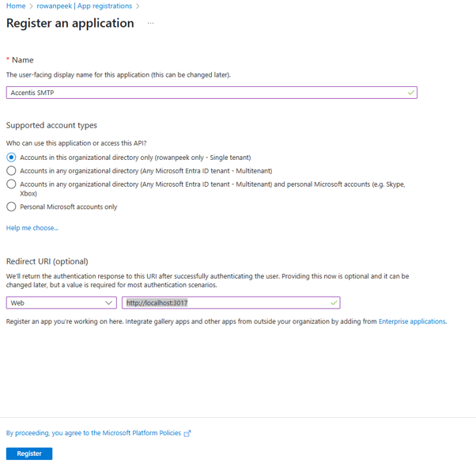
Task: Open the ellipsis menu beside Register an application
Action: pos(150,23)
